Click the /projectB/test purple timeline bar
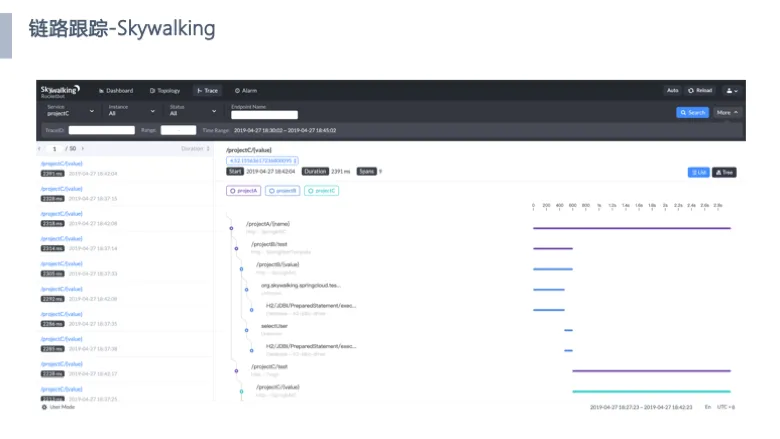The height and width of the screenshot is (439, 780). [553, 249]
